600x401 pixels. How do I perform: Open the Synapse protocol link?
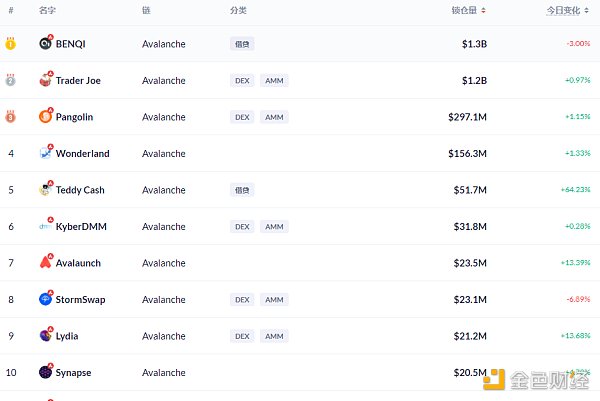(x=73, y=373)
